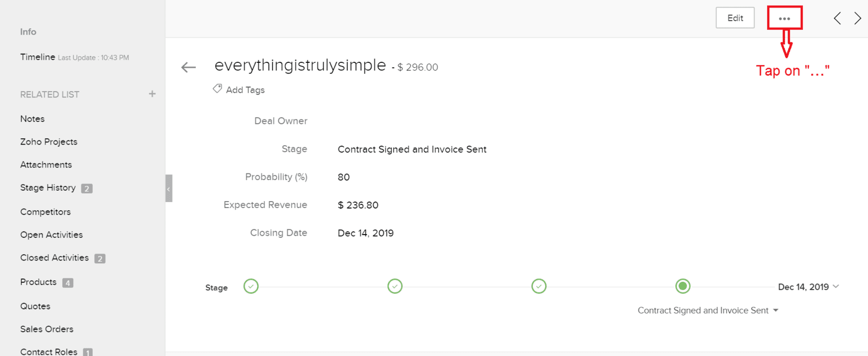Select the current filled green stage marker
Screen dimensions: 868x356
click(683, 286)
